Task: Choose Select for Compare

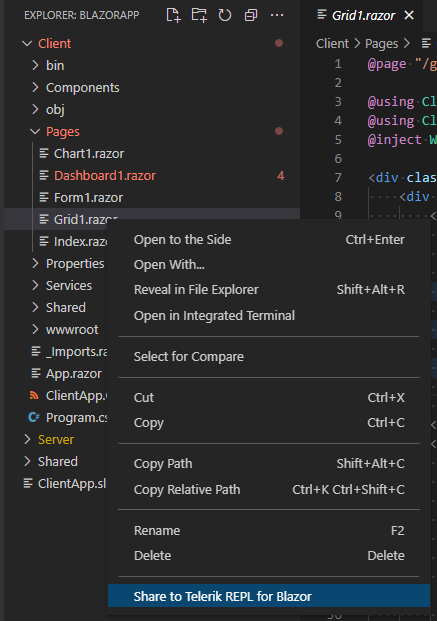Action: click(x=269, y=356)
